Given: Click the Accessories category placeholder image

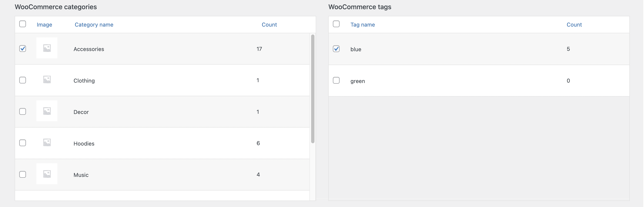Looking at the screenshot, I should tap(47, 48).
